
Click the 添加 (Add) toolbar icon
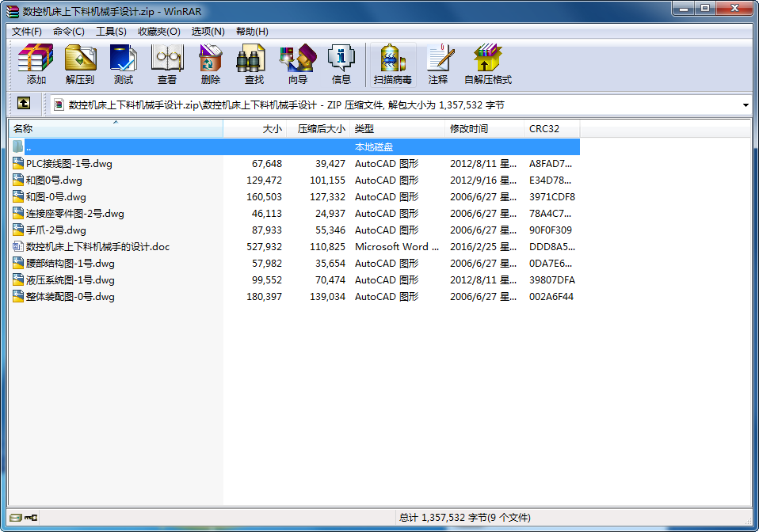pyautogui.click(x=36, y=64)
